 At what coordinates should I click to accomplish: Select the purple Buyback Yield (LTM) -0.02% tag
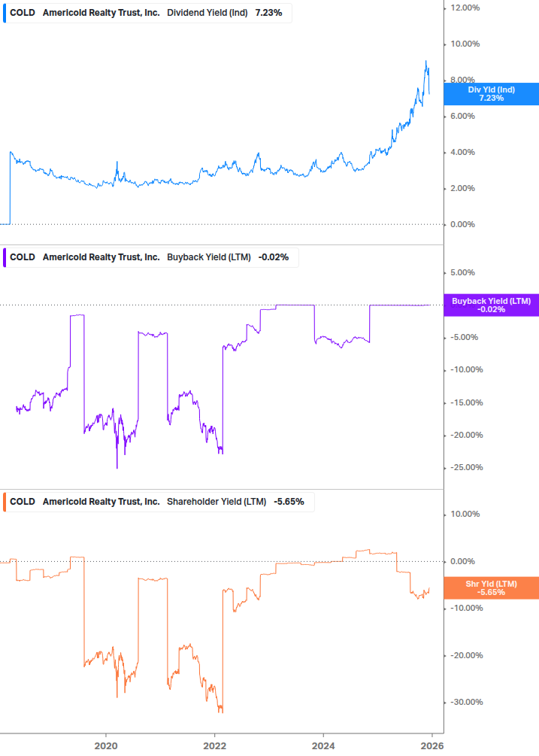pyautogui.click(x=492, y=305)
